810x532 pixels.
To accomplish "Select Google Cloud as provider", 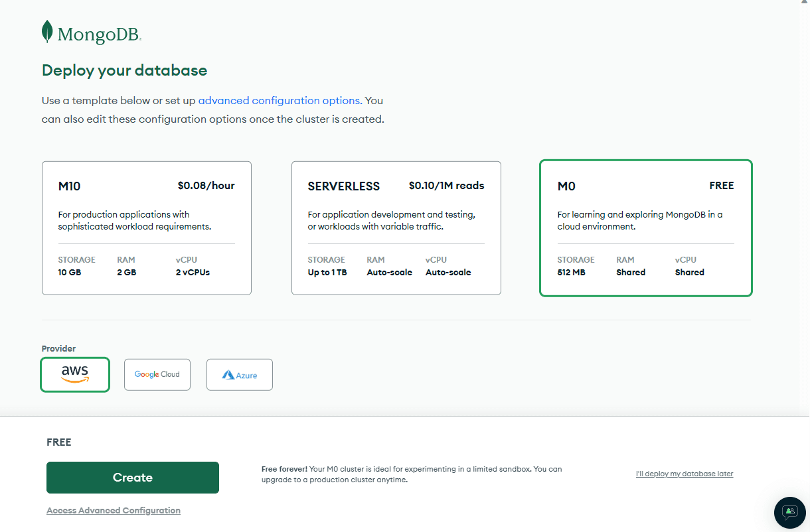I will [x=157, y=375].
